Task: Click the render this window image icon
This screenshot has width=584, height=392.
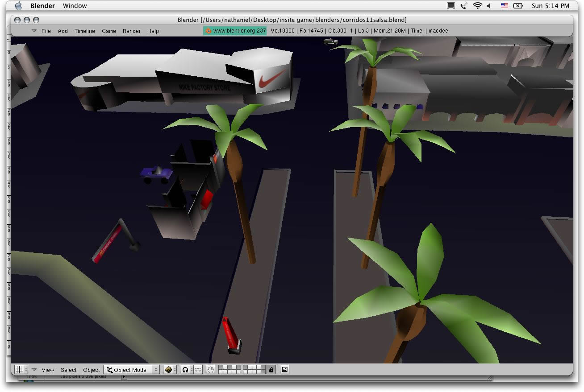Action: [285, 370]
